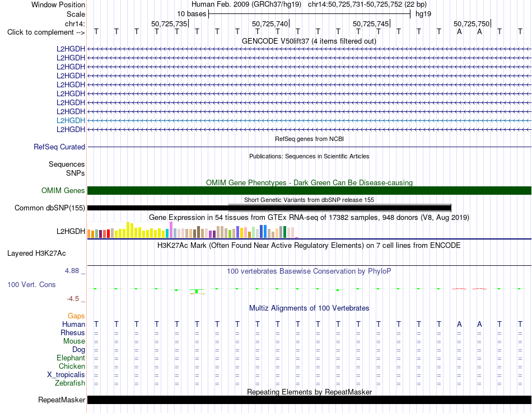Viewport: 532px width, 413px height.
Task: Click the 'RefSeq genes from NCBI' title
Action: pos(309,139)
